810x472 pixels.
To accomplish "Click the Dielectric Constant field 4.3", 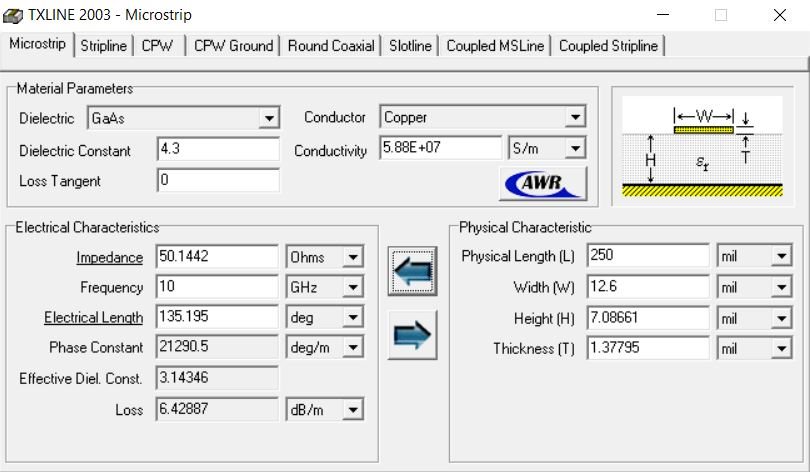I will pos(218,149).
